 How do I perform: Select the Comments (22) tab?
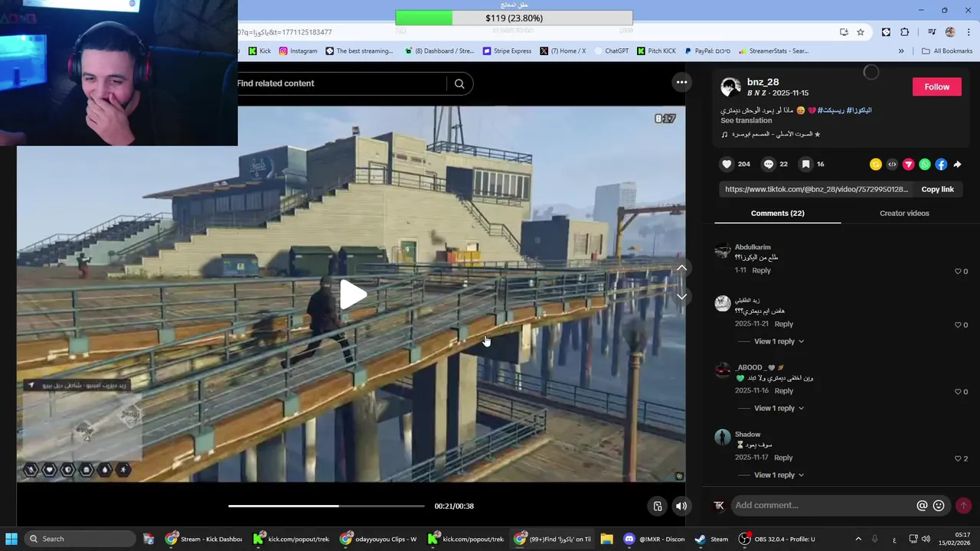(777, 213)
